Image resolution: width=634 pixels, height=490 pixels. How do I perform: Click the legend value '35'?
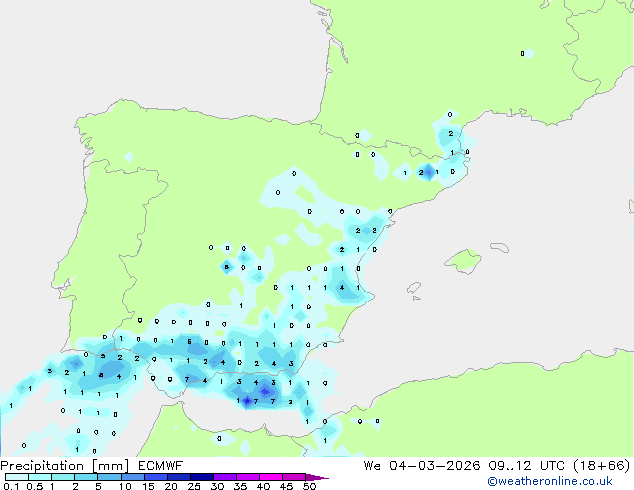[240, 486]
